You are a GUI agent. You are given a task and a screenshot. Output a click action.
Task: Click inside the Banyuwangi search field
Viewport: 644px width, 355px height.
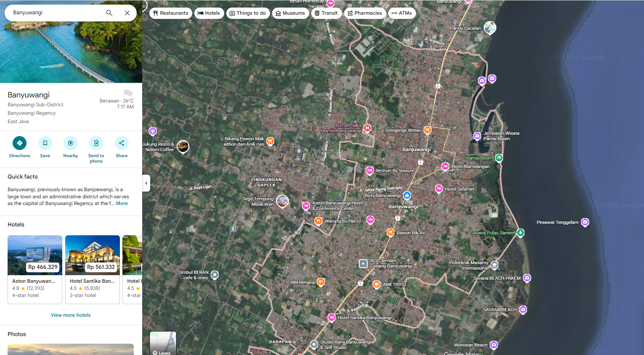(55, 13)
